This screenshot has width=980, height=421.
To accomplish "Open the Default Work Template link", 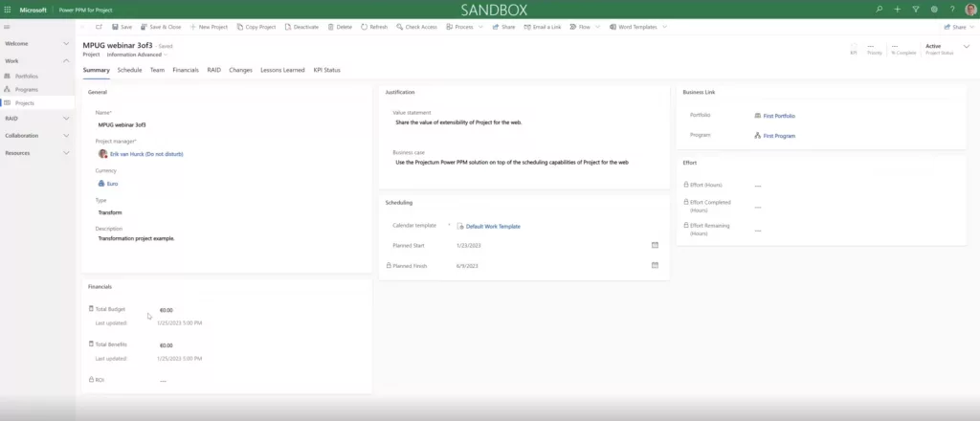I will coord(493,226).
